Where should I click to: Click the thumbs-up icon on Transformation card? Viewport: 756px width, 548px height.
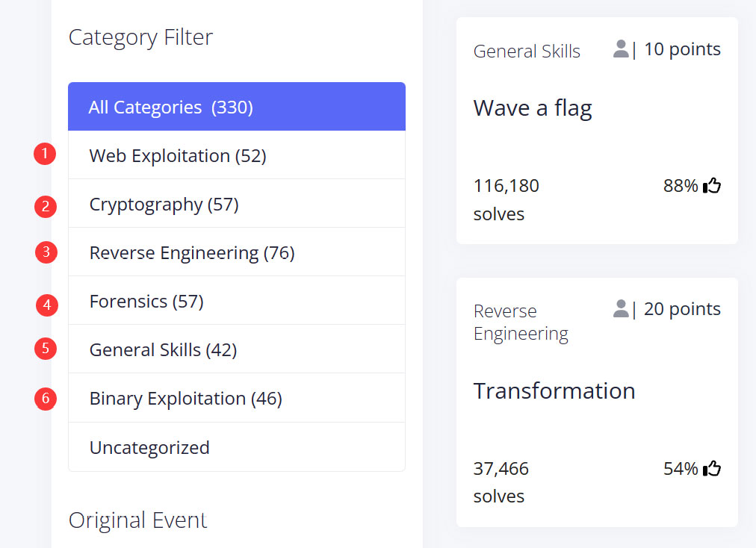point(712,469)
